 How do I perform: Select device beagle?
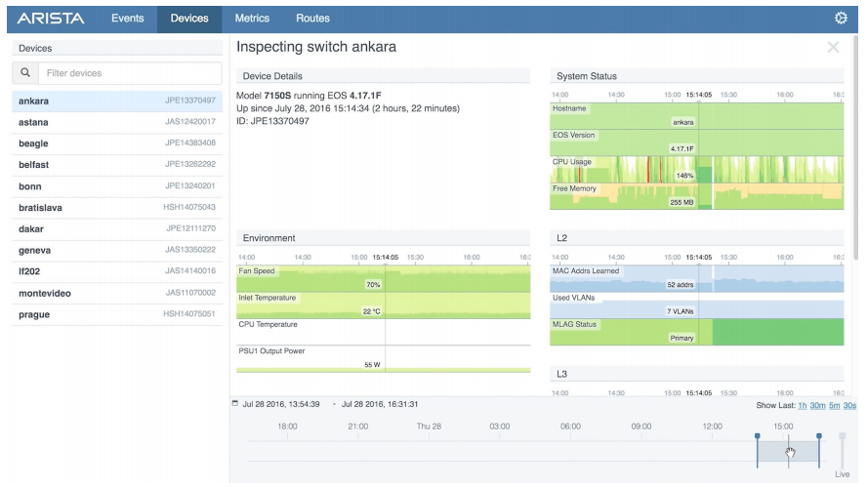click(x=117, y=143)
